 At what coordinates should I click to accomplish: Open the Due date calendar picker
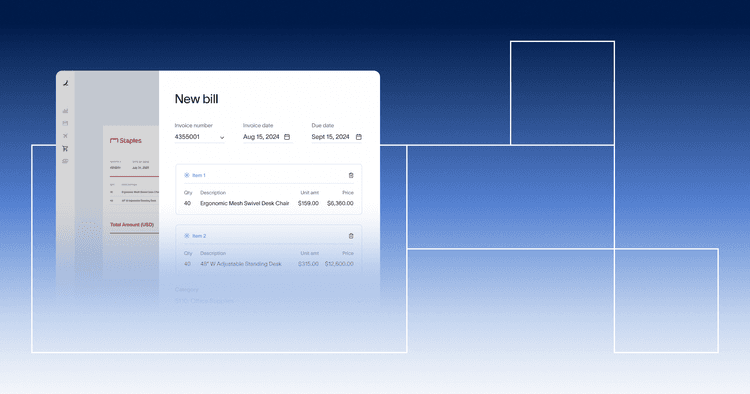359,137
